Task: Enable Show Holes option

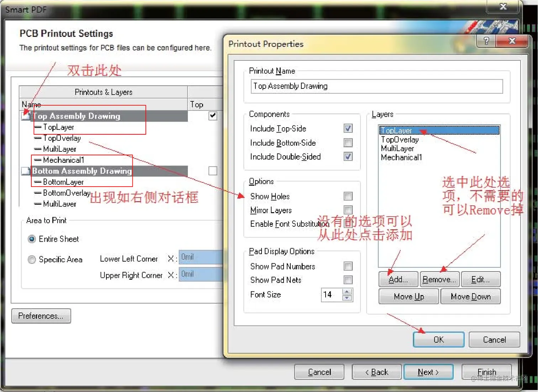Action: [x=348, y=196]
